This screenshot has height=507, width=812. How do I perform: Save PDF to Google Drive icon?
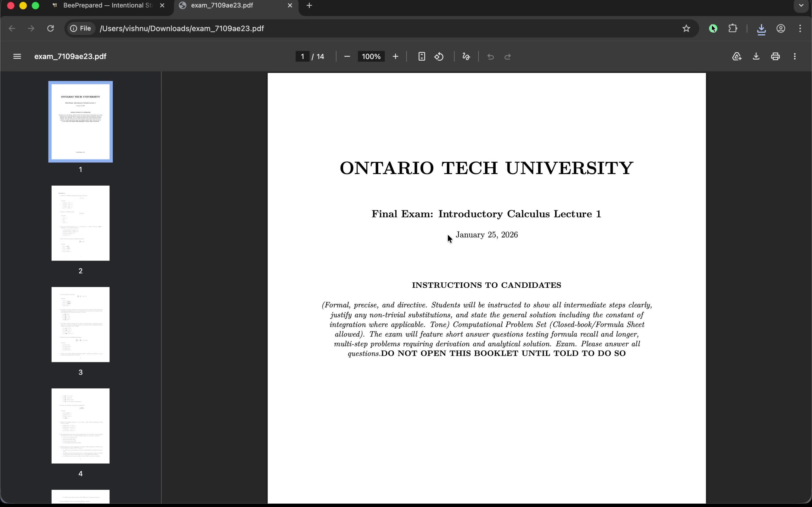click(736, 56)
